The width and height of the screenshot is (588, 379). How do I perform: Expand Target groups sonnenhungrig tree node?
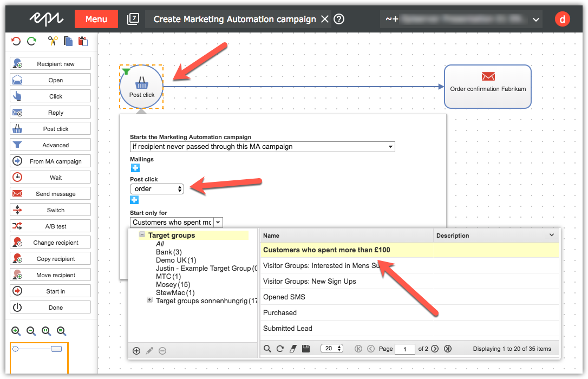[x=150, y=300]
